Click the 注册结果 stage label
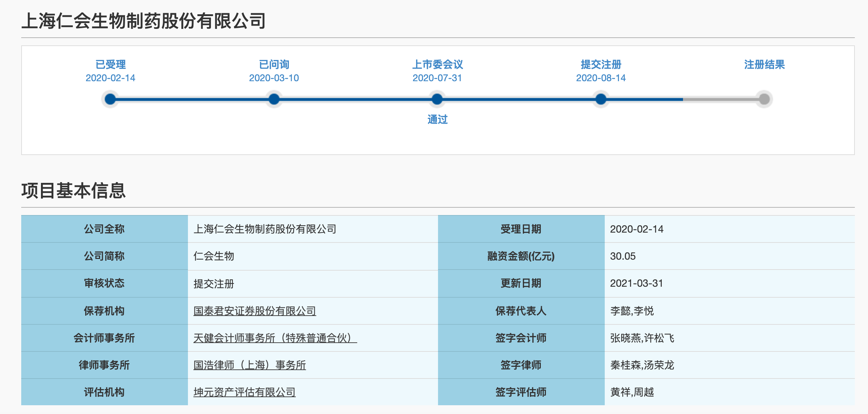The width and height of the screenshot is (868, 414). coord(764,64)
